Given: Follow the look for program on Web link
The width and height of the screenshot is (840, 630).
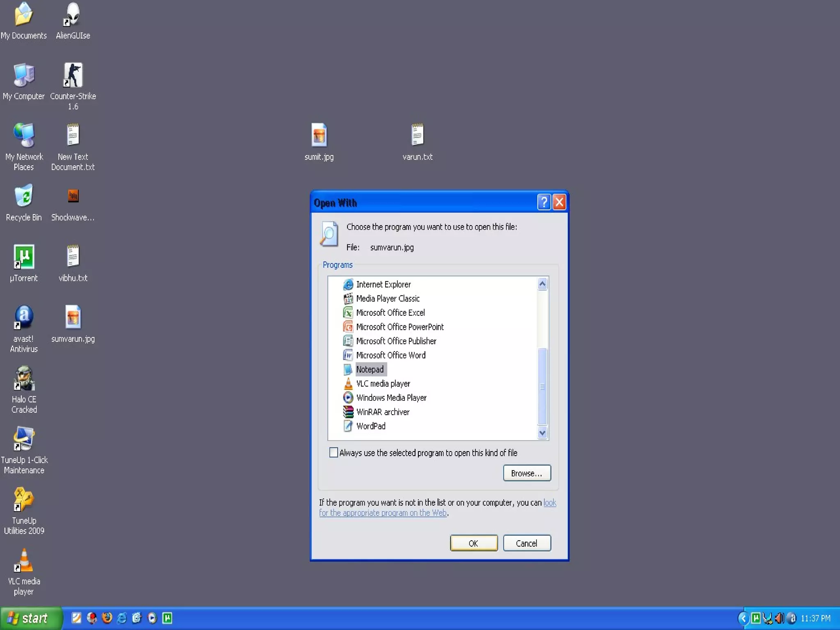Looking at the screenshot, I should [382, 513].
